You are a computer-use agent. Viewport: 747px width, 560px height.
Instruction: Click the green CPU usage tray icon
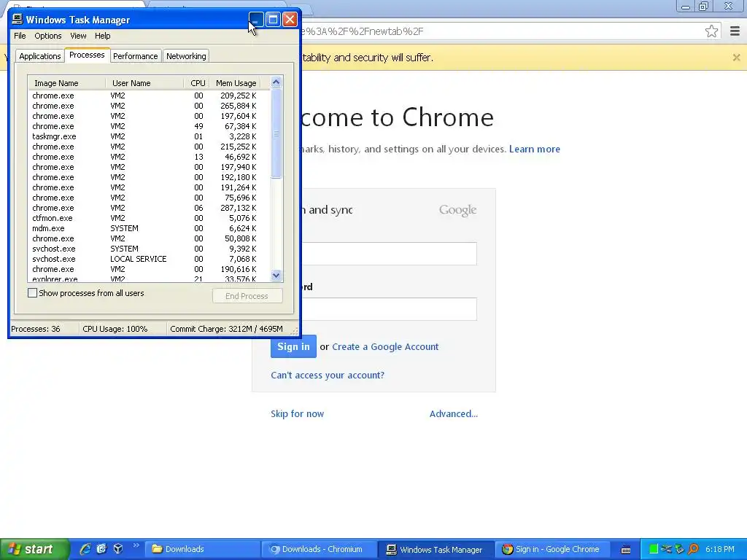click(x=654, y=549)
